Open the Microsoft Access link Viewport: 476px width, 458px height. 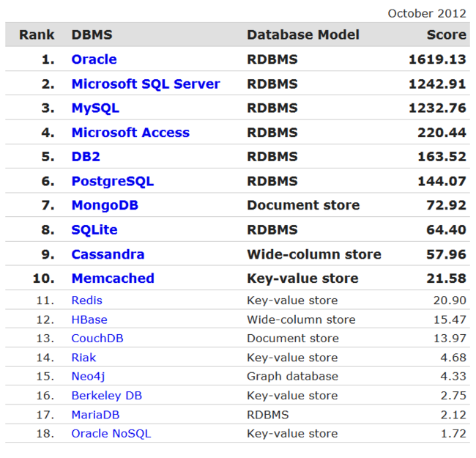pyautogui.click(x=130, y=133)
